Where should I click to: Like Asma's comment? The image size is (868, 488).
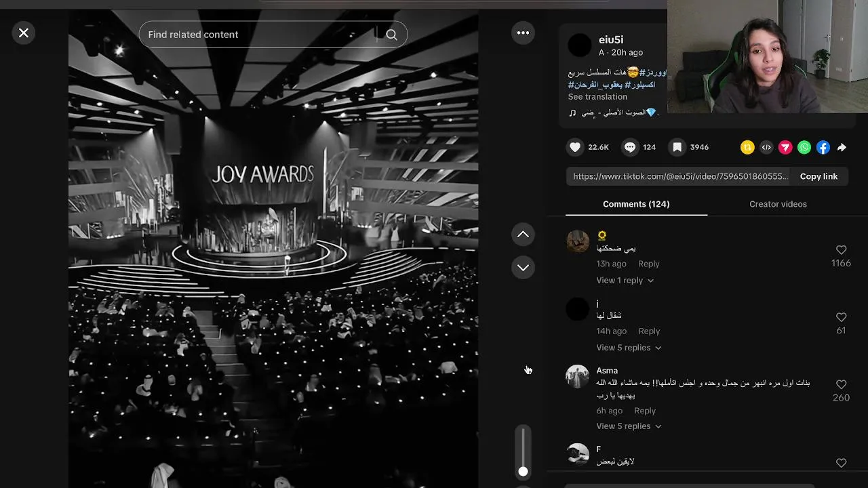click(x=841, y=384)
